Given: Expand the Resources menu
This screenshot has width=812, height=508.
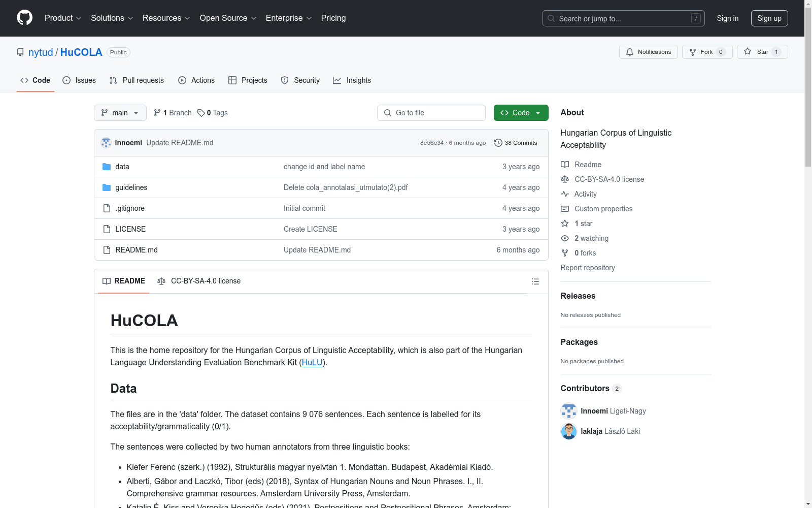Looking at the screenshot, I should [x=166, y=18].
